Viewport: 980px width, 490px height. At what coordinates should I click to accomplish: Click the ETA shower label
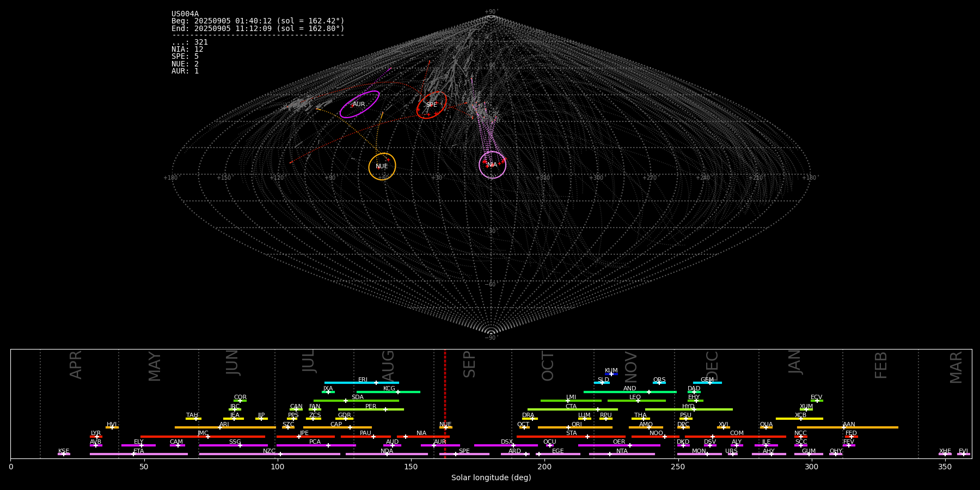click(139, 451)
